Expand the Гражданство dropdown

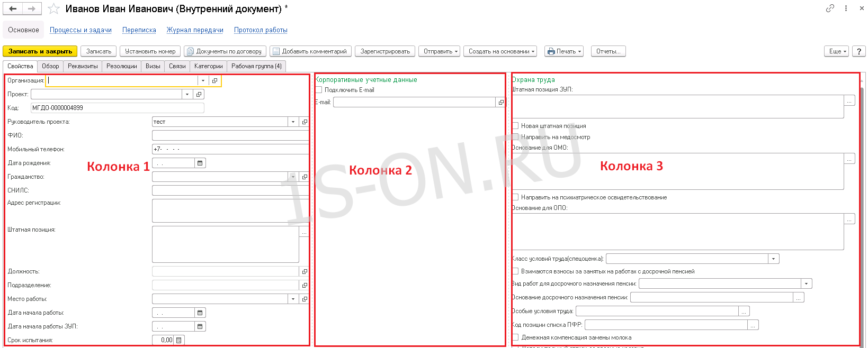click(x=293, y=177)
